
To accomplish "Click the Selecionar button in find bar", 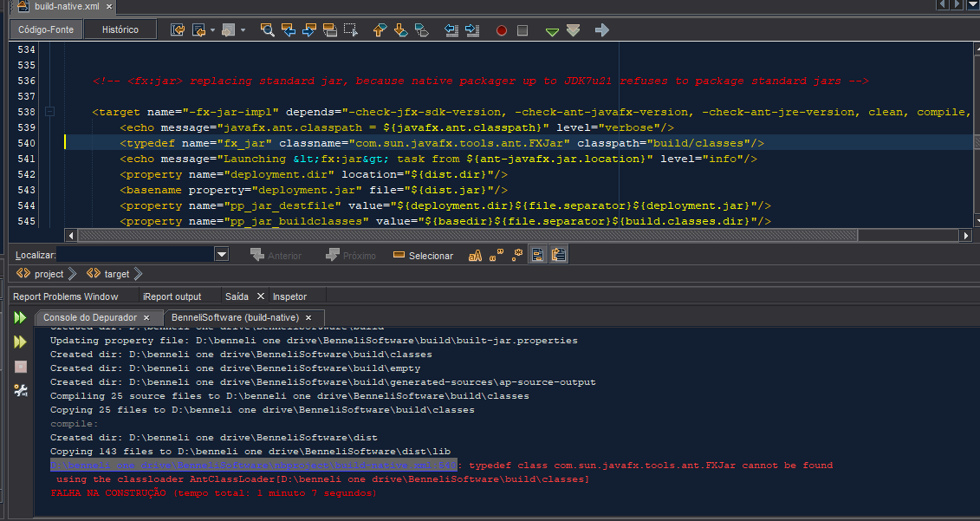I will click(x=423, y=255).
